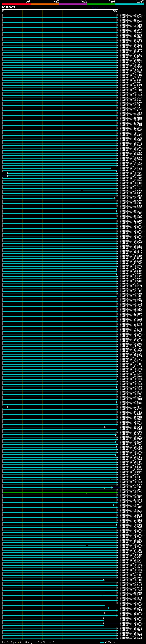Screen dimensions: 146x644
Task: Open hit UniRef100_P19139
Action: point(131,259)
